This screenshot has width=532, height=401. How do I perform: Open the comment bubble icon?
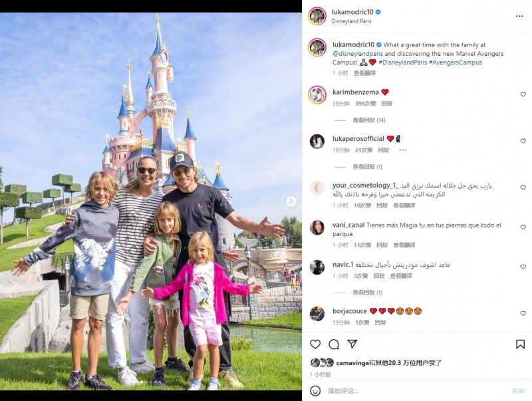click(334, 344)
